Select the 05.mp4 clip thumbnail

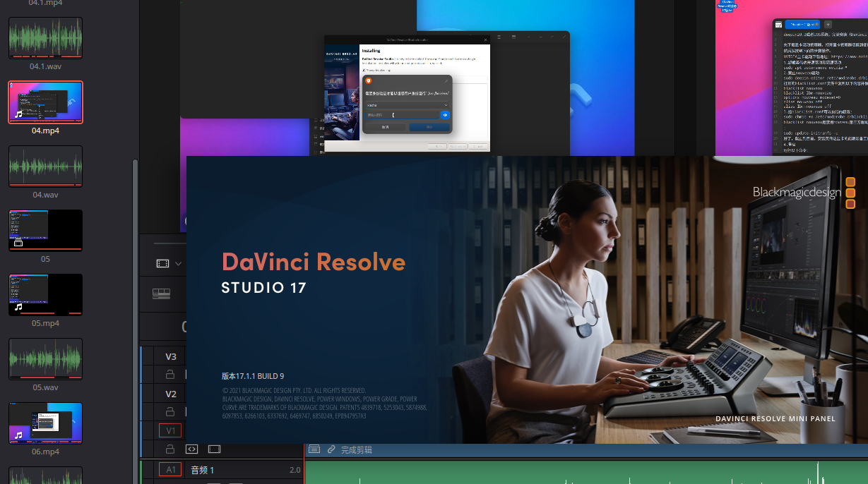point(45,294)
